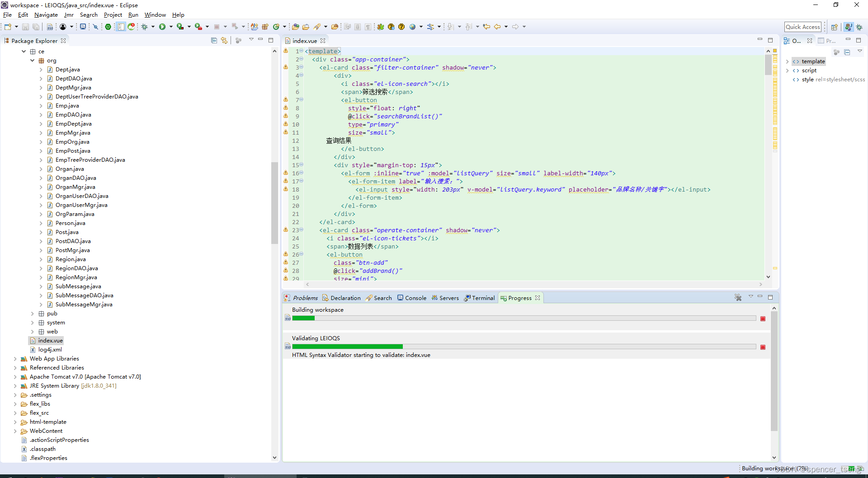The height and width of the screenshot is (478, 868).
Task: Open the Navigate menu
Action: (46, 14)
